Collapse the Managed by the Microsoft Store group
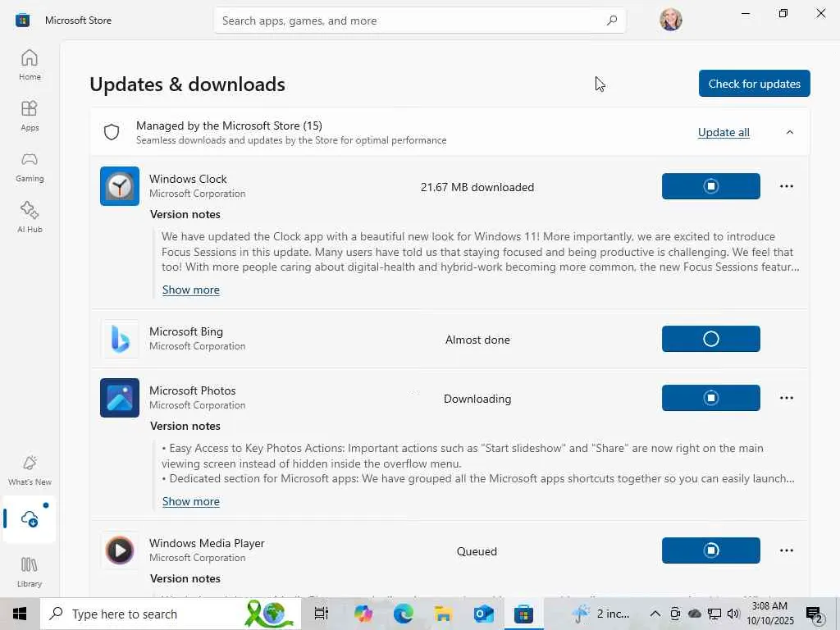This screenshot has height=630, width=840. coord(790,132)
